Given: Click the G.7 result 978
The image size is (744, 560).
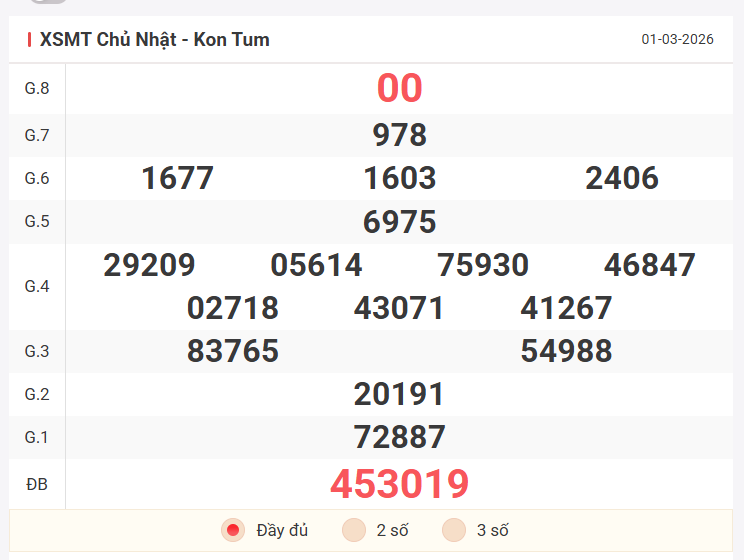Looking at the screenshot, I should 399,135.
